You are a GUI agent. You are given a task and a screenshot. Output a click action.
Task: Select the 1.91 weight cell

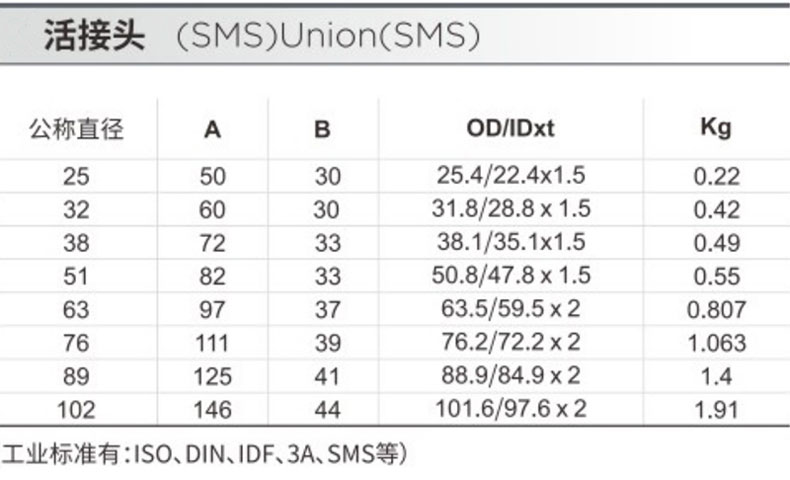716,409
